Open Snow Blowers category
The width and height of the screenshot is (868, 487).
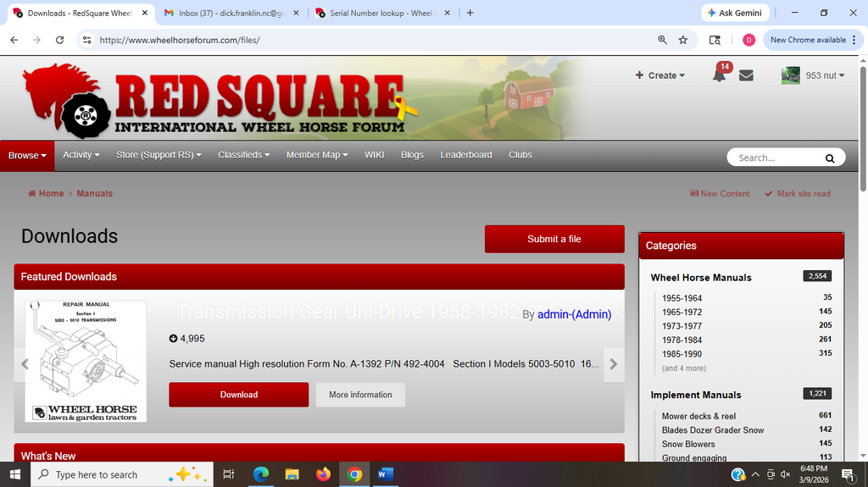coord(688,444)
